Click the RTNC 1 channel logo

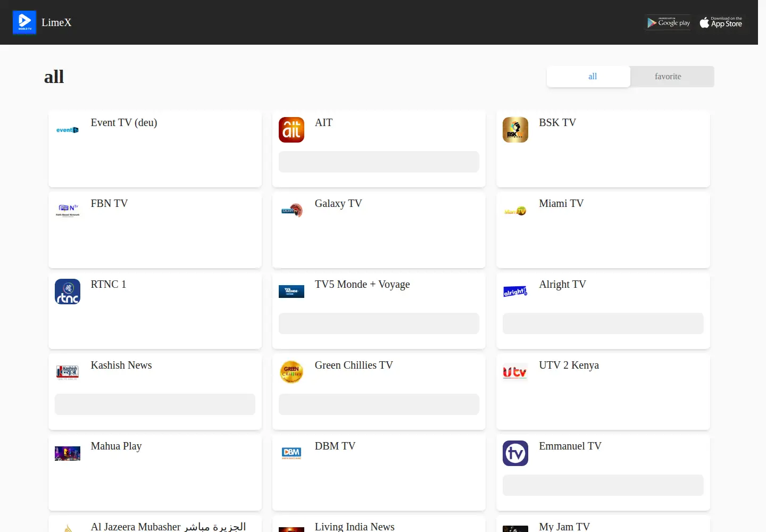tap(68, 292)
